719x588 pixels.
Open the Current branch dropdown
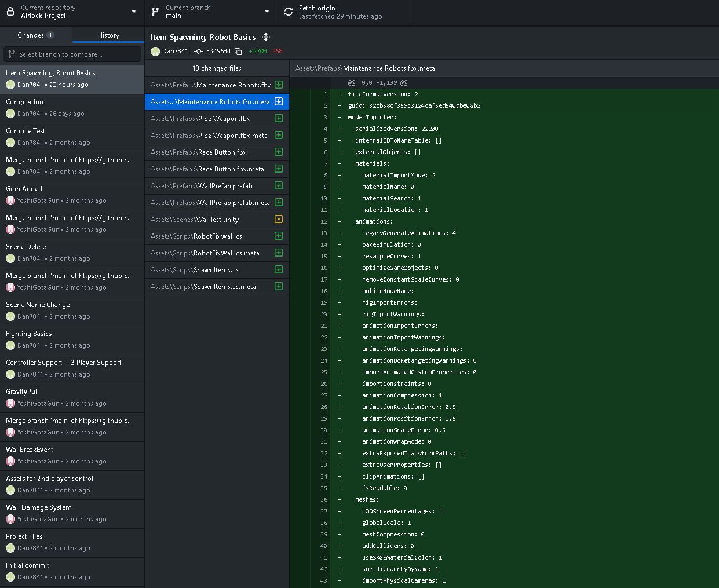click(211, 12)
